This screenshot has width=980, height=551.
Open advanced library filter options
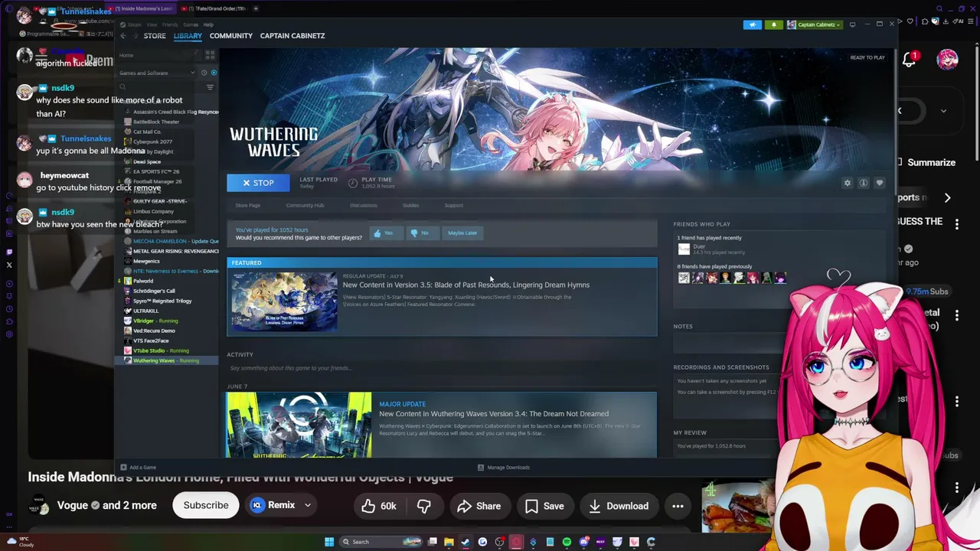210,87
